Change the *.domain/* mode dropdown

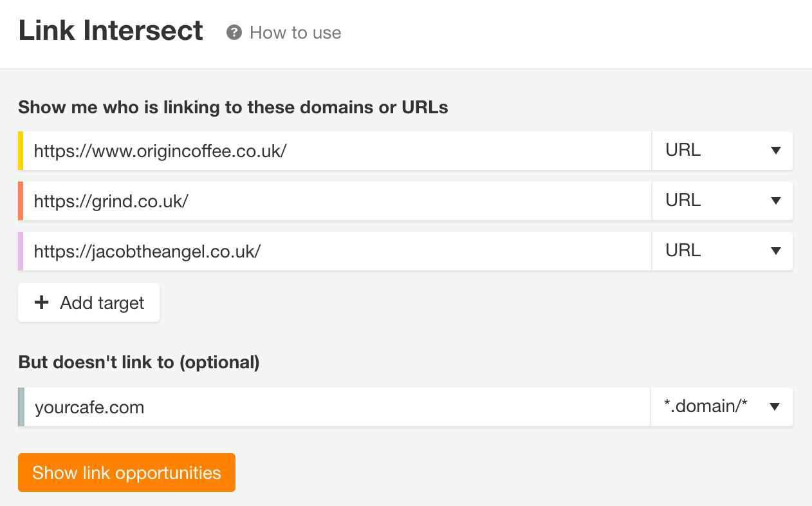click(x=721, y=407)
